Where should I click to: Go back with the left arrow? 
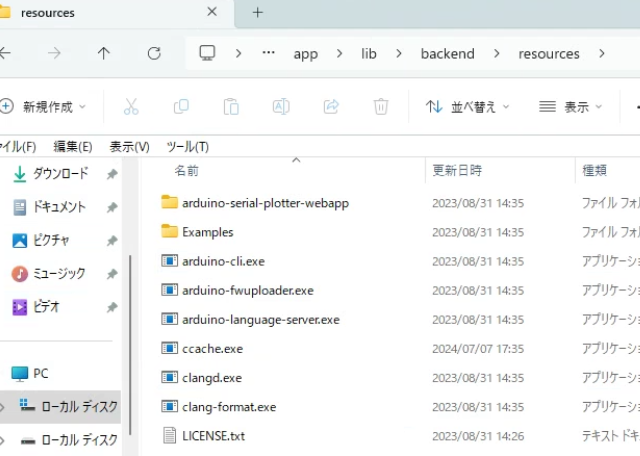click(x=5, y=53)
